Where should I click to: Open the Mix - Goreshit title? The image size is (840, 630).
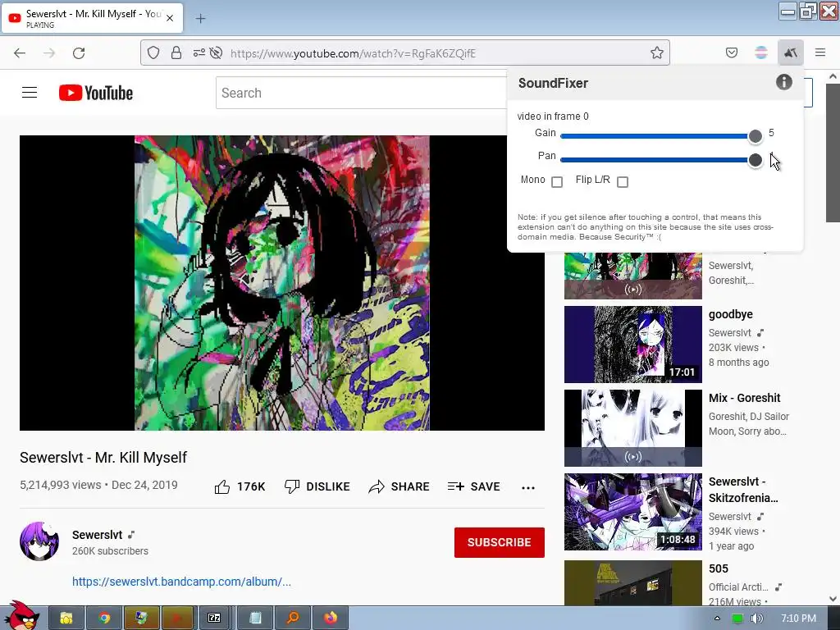pyautogui.click(x=744, y=398)
